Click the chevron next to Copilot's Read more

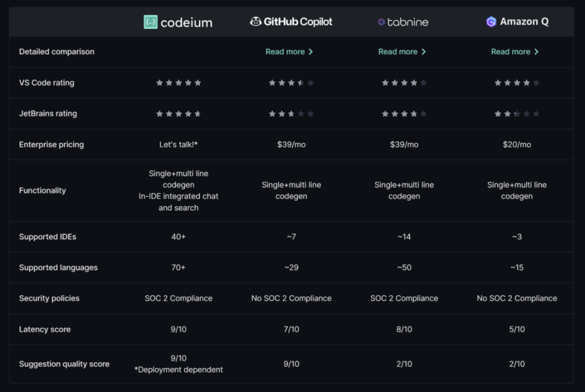[x=311, y=52]
